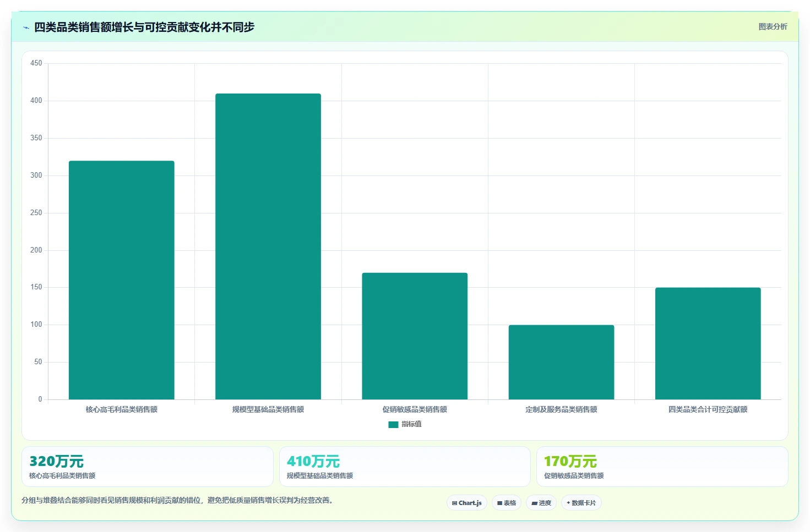
Task: Click the 规模型基础品类销售额 caption under 410万元
Action: pos(320,476)
